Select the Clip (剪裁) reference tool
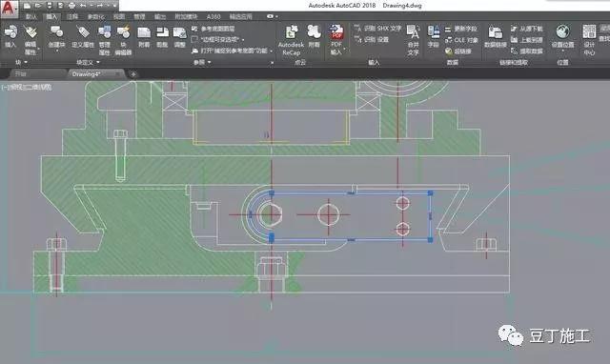The height and width of the screenshot is (364, 610). (162, 36)
